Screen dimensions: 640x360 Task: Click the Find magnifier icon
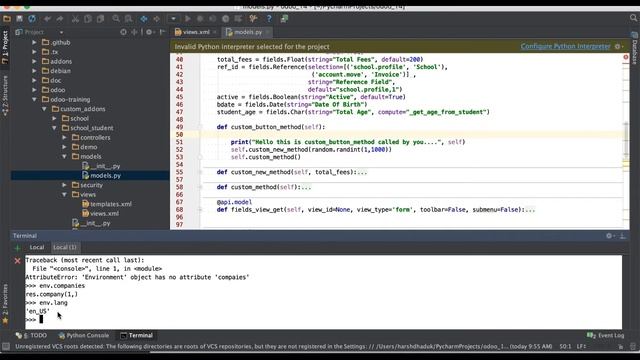(116, 19)
